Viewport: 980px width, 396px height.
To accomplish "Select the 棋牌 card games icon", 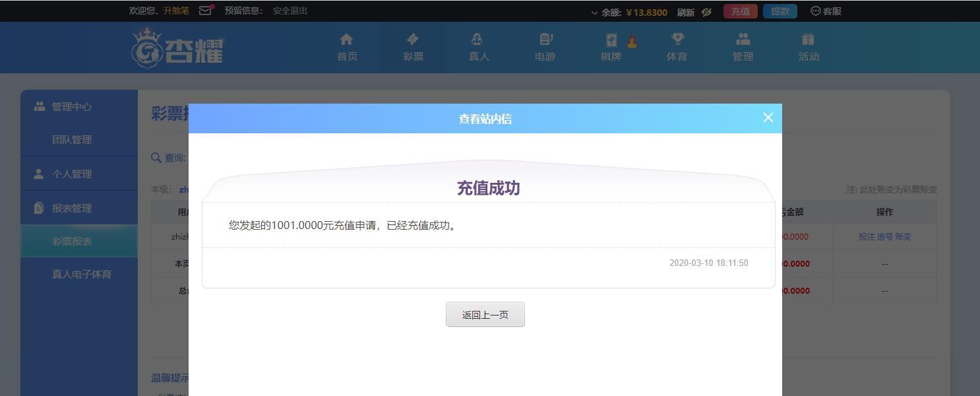I will tap(611, 40).
